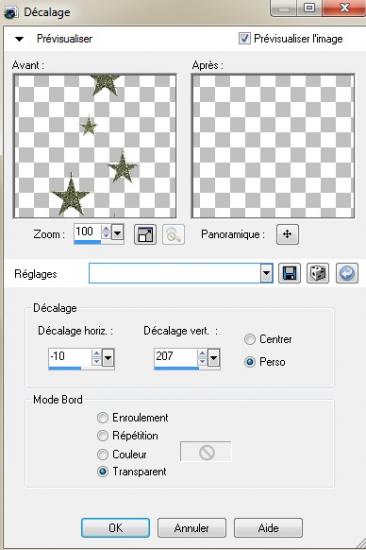Open the Décalage horiz. slider dropdown arrow
This screenshot has width=366, height=550.
[108, 358]
